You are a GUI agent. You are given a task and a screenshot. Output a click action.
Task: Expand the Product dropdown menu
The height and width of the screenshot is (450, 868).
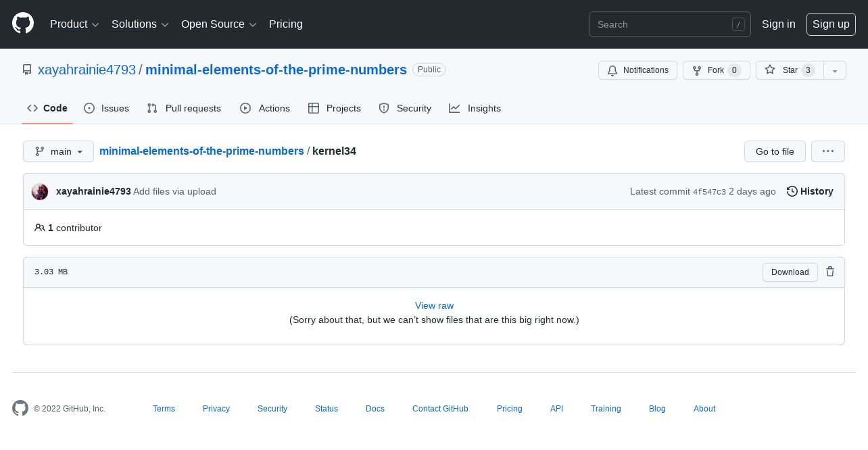click(x=74, y=24)
